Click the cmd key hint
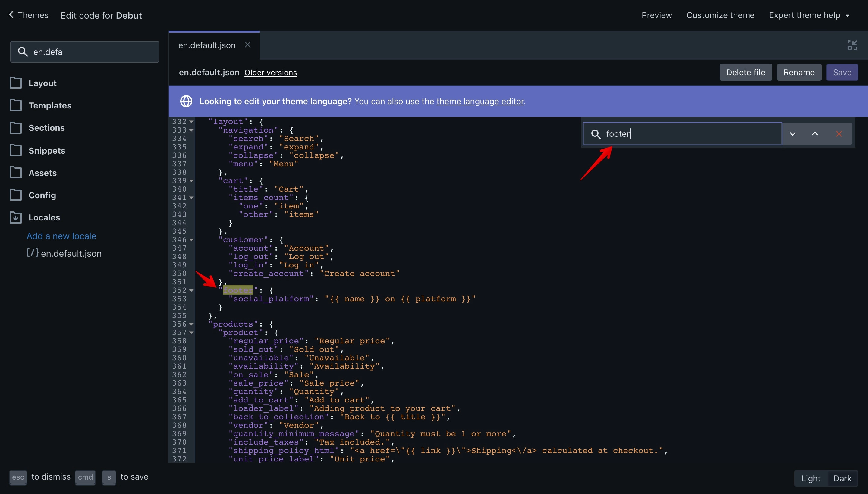Image resolution: width=868 pixels, height=494 pixels. (85, 477)
